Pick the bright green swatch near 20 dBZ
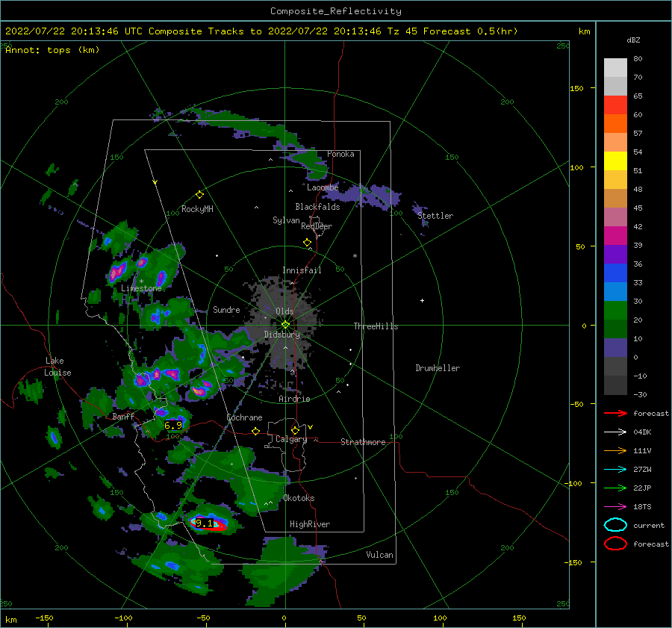This screenshot has height=628, width=672. click(x=615, y=311)
